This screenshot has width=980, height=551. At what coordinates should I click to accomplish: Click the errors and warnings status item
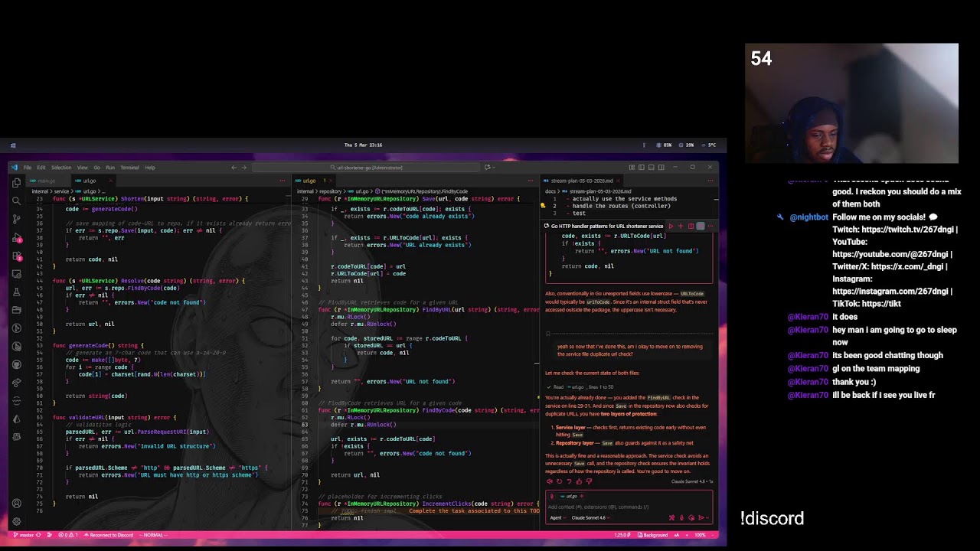[68, 535]
